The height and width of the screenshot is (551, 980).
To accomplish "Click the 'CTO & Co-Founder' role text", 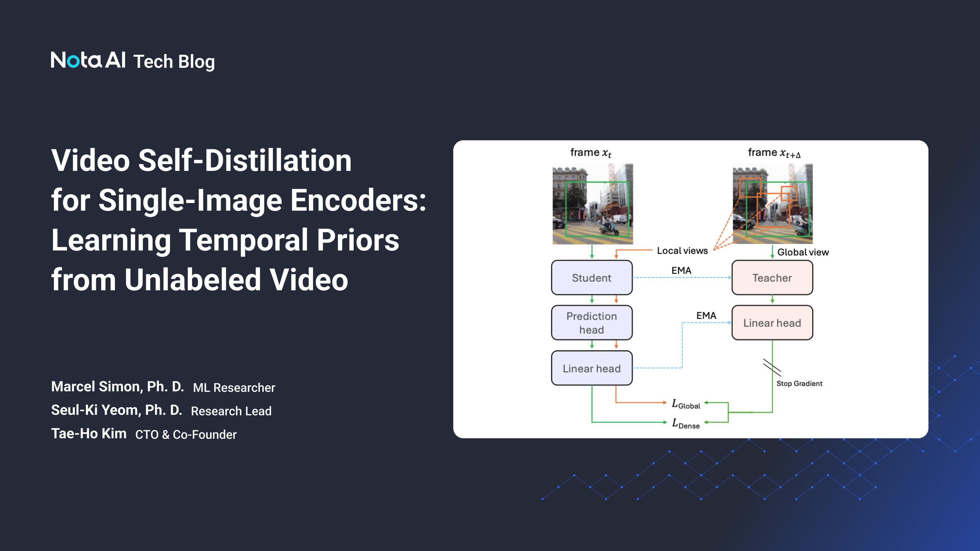I will pyautogui.click(x=186, y=435).
